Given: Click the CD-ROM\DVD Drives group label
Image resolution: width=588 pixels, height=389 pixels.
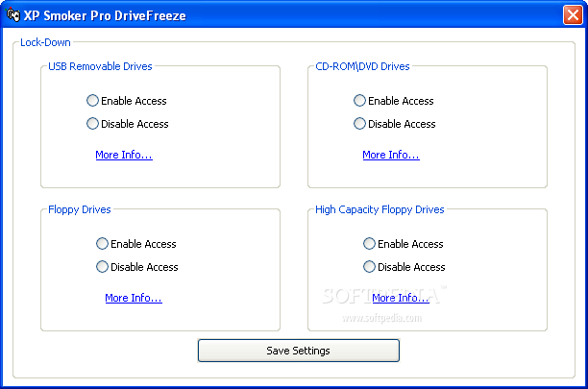Looking at the screenshot, I should point(362,66).
